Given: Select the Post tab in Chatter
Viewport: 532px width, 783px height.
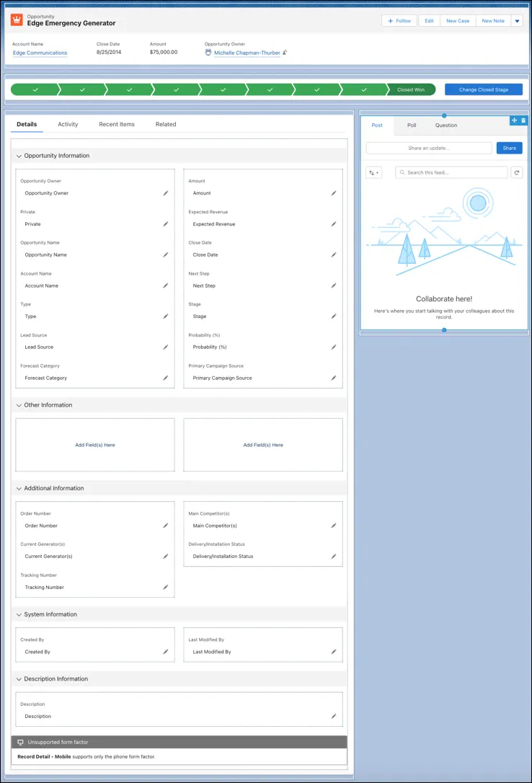Looking at the screenshot, I should pos(377,125).
